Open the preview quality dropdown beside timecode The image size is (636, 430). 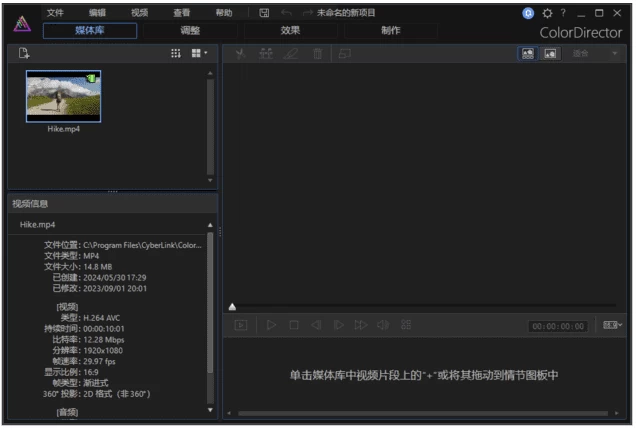click(x=612, y=325)
